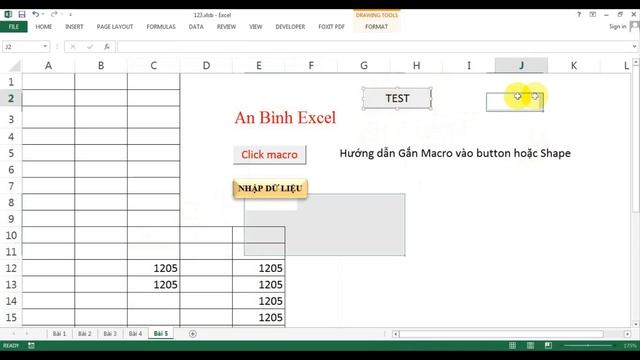
Task: Click horizontal scrollbar right arrow
Action: click(x=627, y=334)
